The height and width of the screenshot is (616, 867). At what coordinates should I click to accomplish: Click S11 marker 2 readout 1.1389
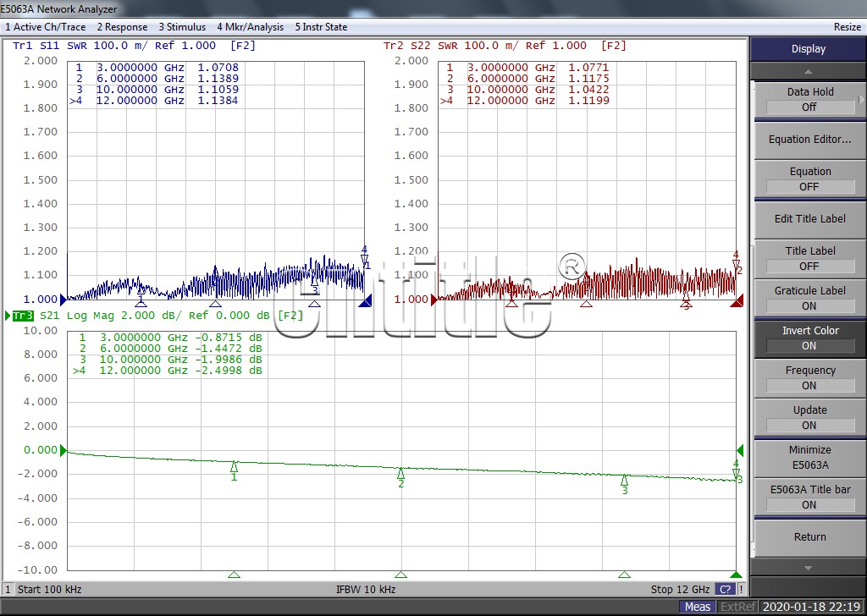[x=218, y=79]
